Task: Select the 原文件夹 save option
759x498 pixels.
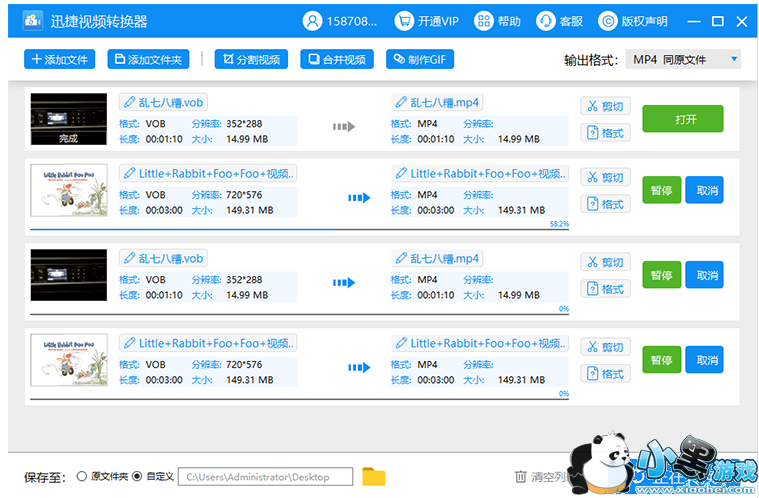Action: 82,477
